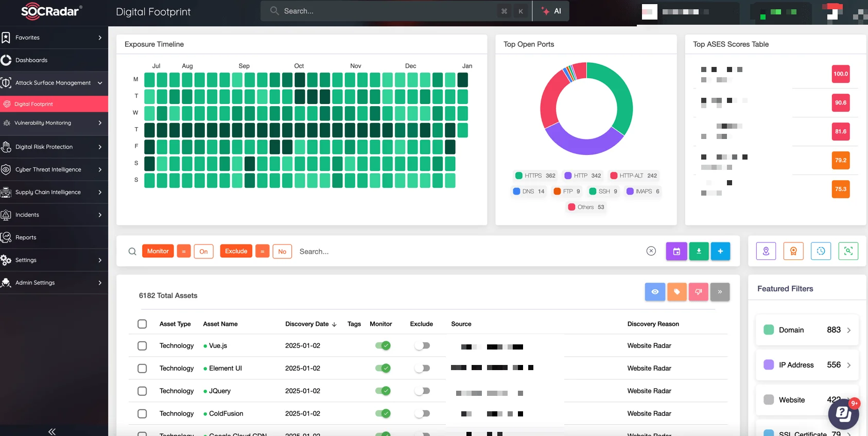
Task: Open the Domain filter chevron
Action: point(849,330)
